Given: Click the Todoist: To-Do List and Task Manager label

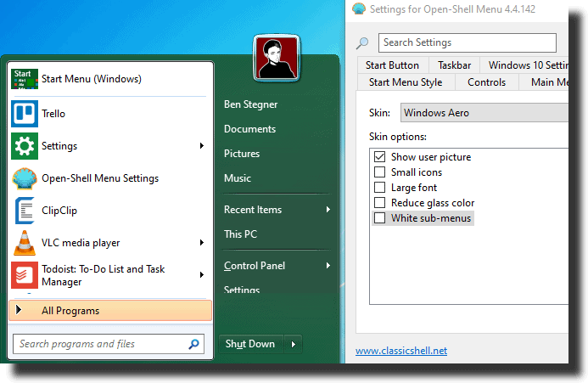Looking at the screenshot, I should [x=104, y=275].
